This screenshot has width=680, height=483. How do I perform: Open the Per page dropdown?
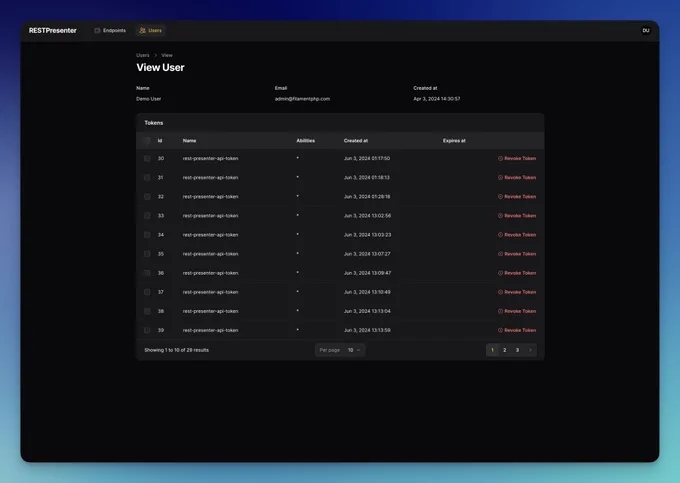coord(340,350)
